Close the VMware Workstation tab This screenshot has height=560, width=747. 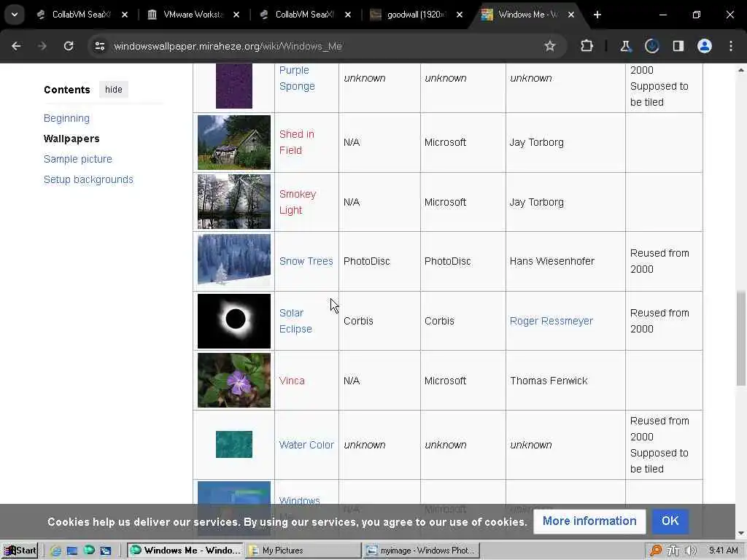pos(236,15)
